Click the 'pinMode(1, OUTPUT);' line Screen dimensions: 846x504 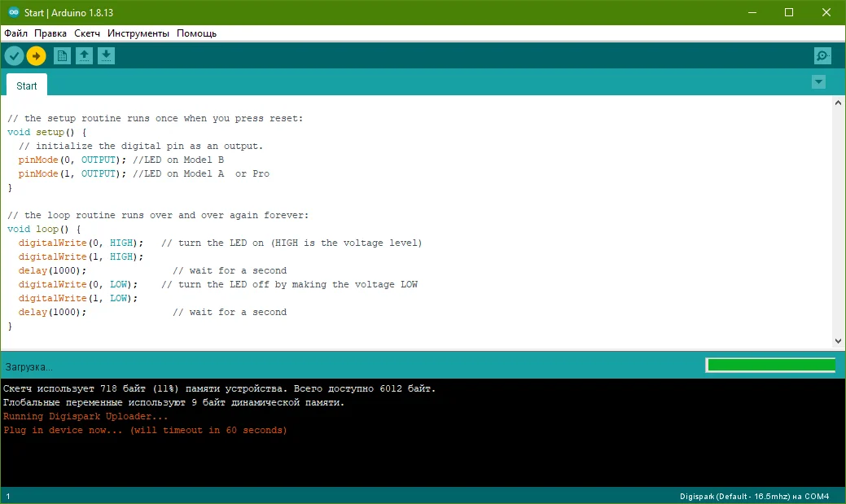pos(72,173)
